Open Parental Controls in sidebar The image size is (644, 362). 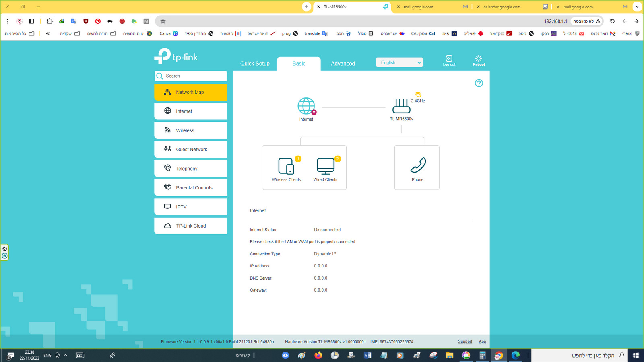(191, 188)
